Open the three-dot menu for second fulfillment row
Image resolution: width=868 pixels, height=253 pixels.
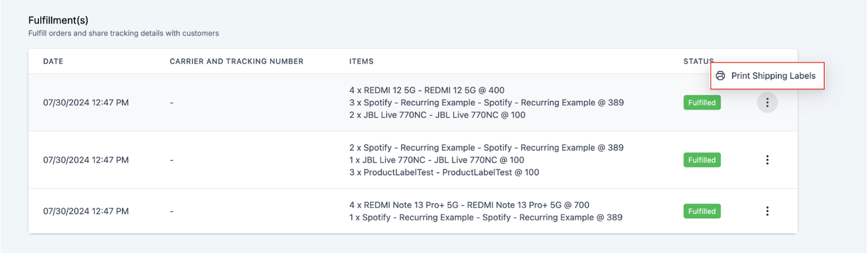click(767, 160)
